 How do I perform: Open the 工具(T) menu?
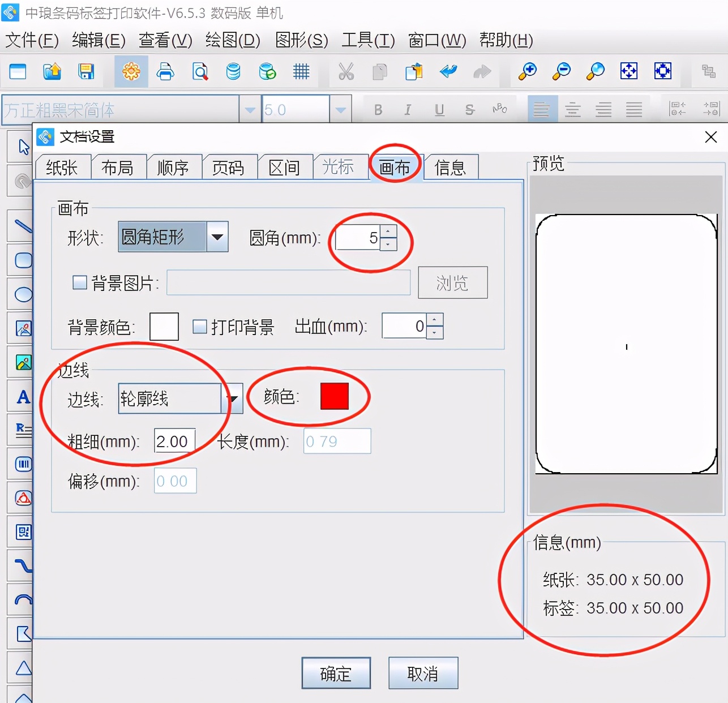click(368, 40)
